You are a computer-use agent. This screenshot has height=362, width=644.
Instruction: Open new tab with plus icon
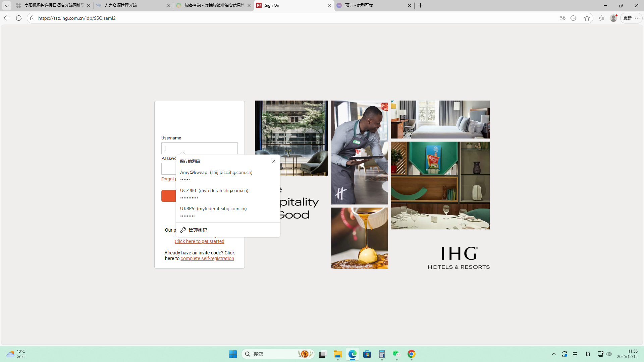(420, 5)
